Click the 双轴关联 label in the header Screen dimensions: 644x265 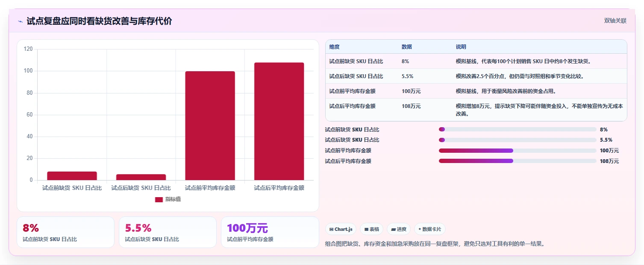tap(615, 21)
